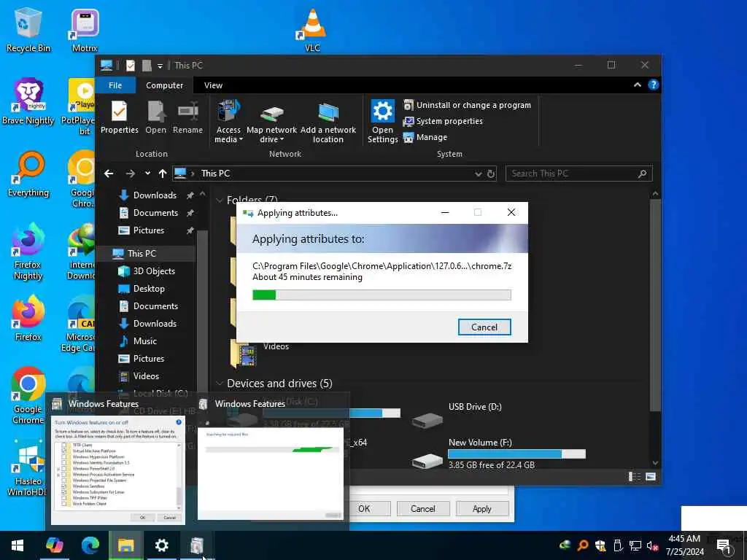The height and width of the screenshot is (560, 747).
Task: Launch the Firefox Nightly desktop shortcut
Action: (28, 252)
